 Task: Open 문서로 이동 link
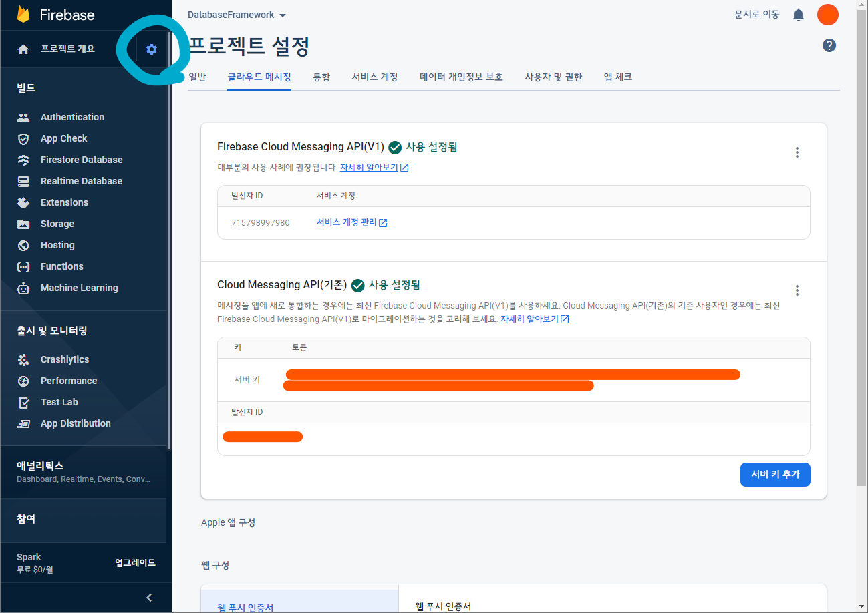click(756, 15)
